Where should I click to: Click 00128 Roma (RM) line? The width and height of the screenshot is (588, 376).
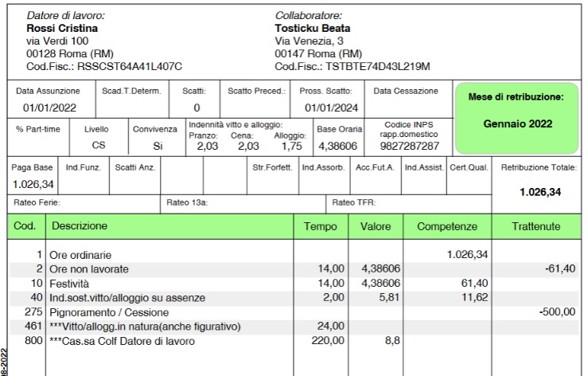tap(70, 53)
